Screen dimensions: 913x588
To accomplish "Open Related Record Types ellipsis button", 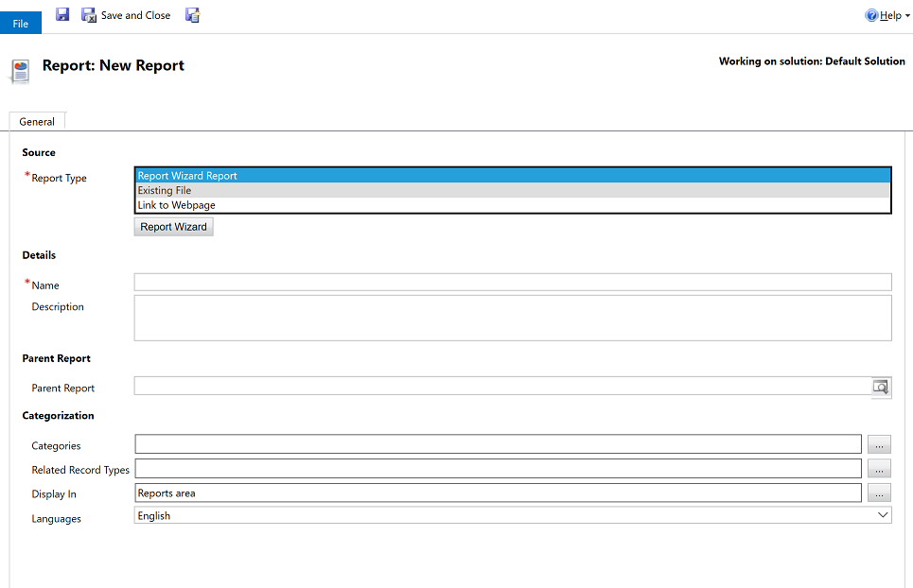I will click(x=879, y=468).
